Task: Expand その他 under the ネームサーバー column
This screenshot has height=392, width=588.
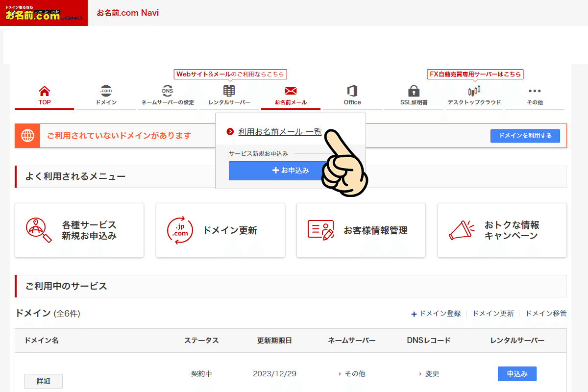Action: click(354, 373)
